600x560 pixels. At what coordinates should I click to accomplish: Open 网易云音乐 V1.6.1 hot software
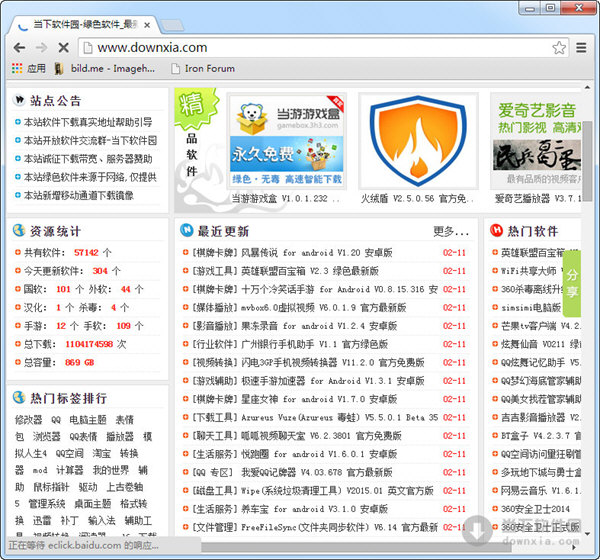pos(541,491)
